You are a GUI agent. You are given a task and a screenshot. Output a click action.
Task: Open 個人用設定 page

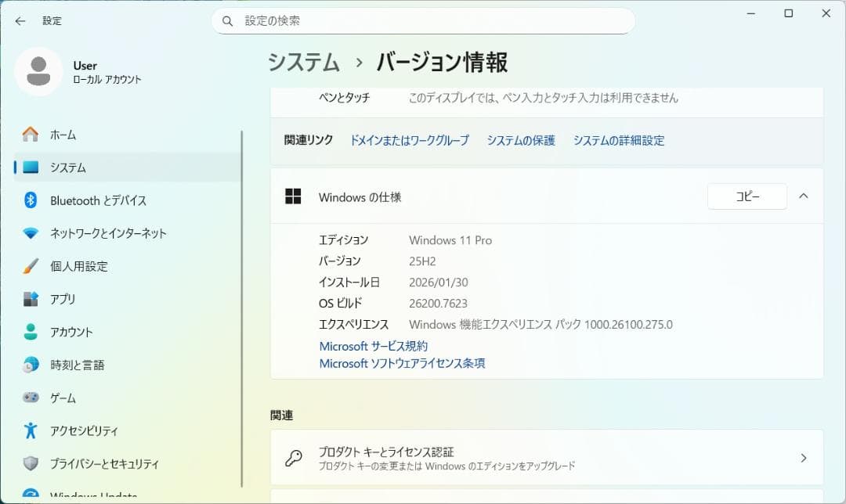(x=128, y=266)
